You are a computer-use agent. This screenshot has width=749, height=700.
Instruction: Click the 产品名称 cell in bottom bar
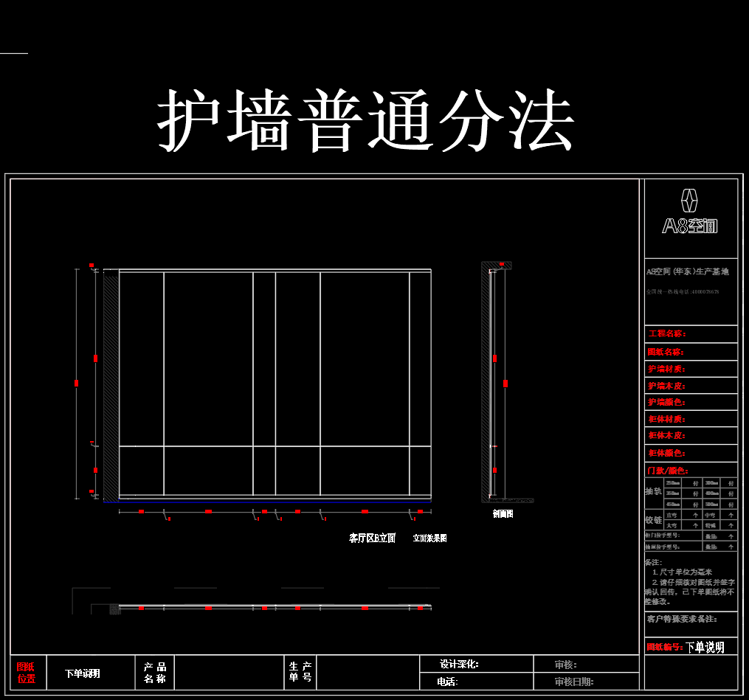pos(155,673)
